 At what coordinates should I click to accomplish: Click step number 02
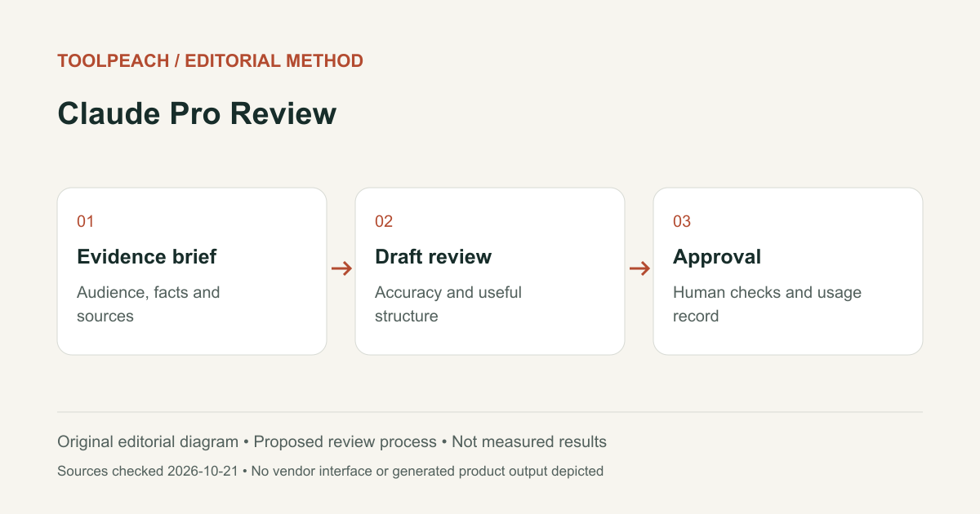pos(384,221)
